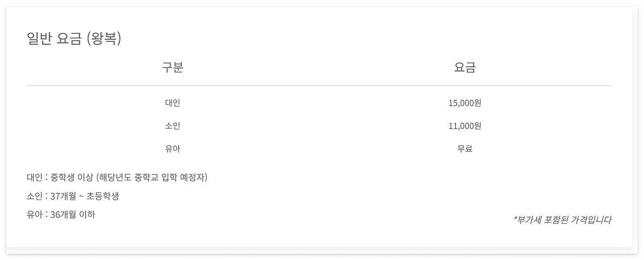Click the 유아 label in the notes
Viewport: 644px width, 260px height.
pos(34,214)
